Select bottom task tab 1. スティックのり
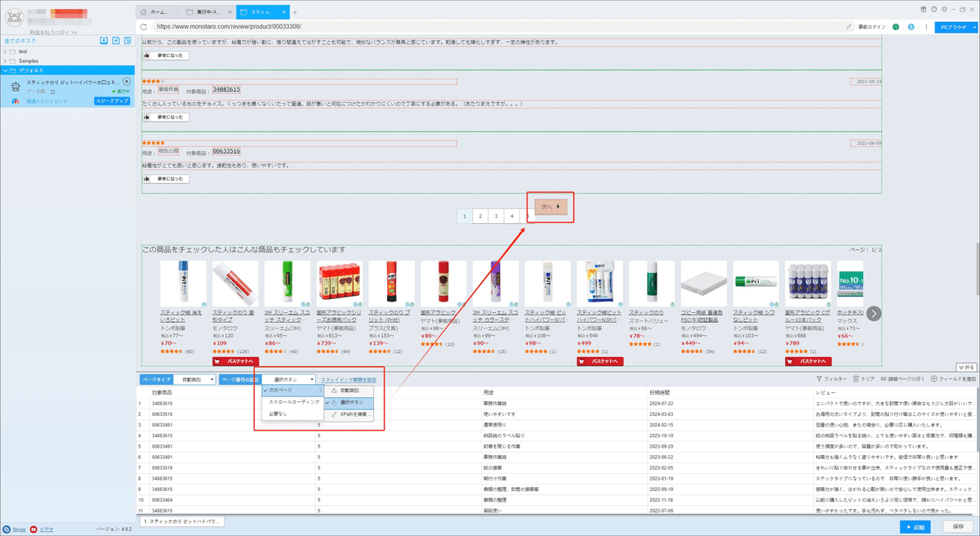Image resolution: width=980 pixels, height=536 pixels. (184, 520)
